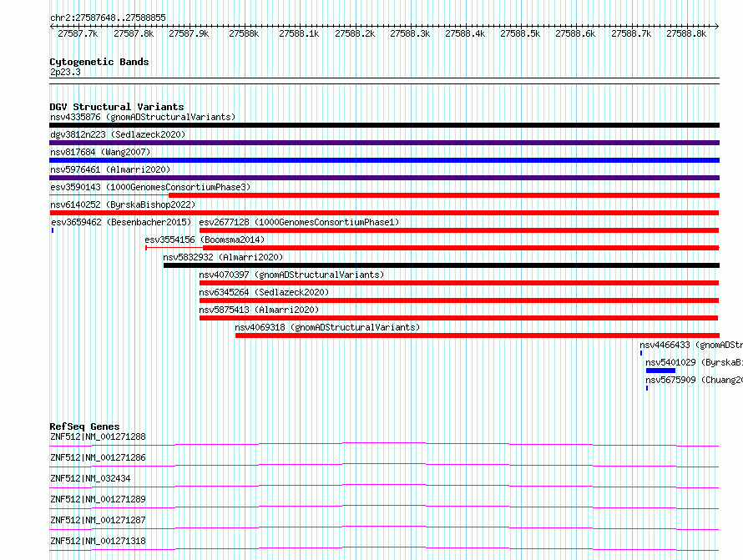Click the 27588.8k ruler position
Viewport: 743px width, 560px height.
[686, 33]
